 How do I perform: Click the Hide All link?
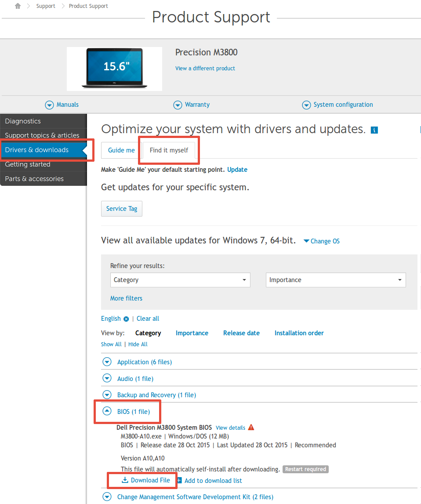pos(138,344)
